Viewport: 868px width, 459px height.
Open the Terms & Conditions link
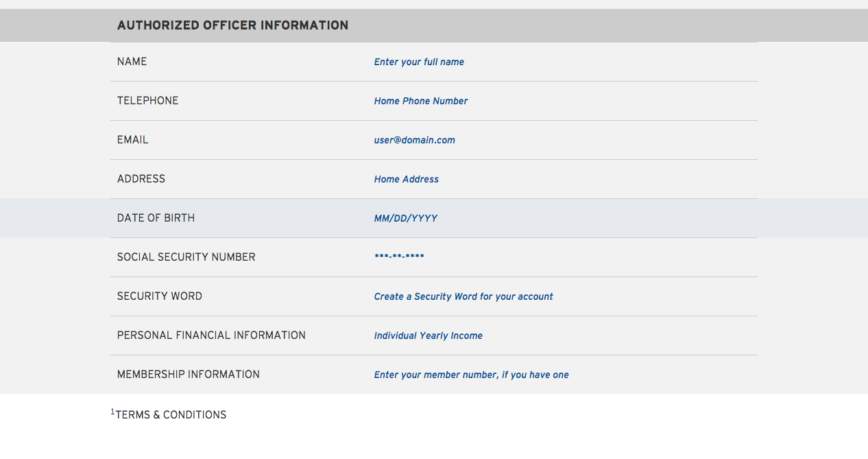point(170,415)
